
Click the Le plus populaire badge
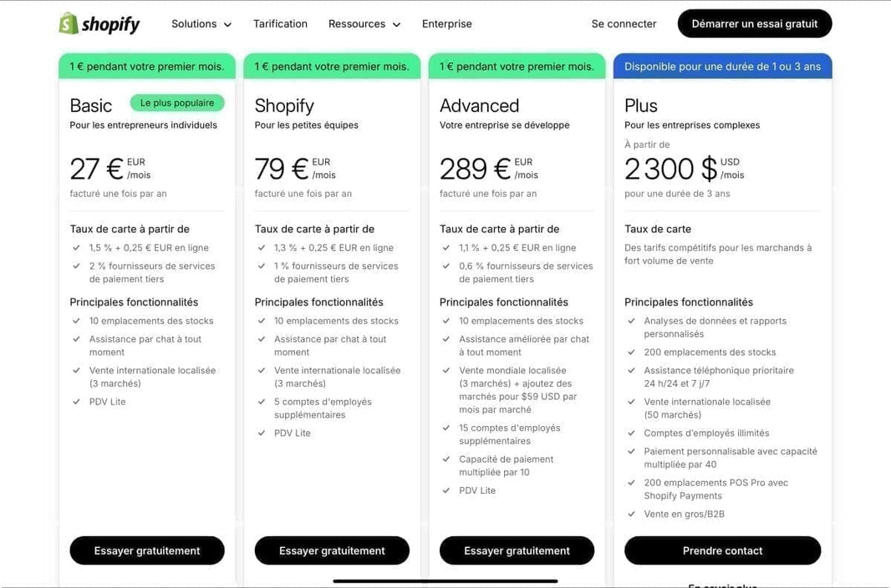click(x=176, y=102)
